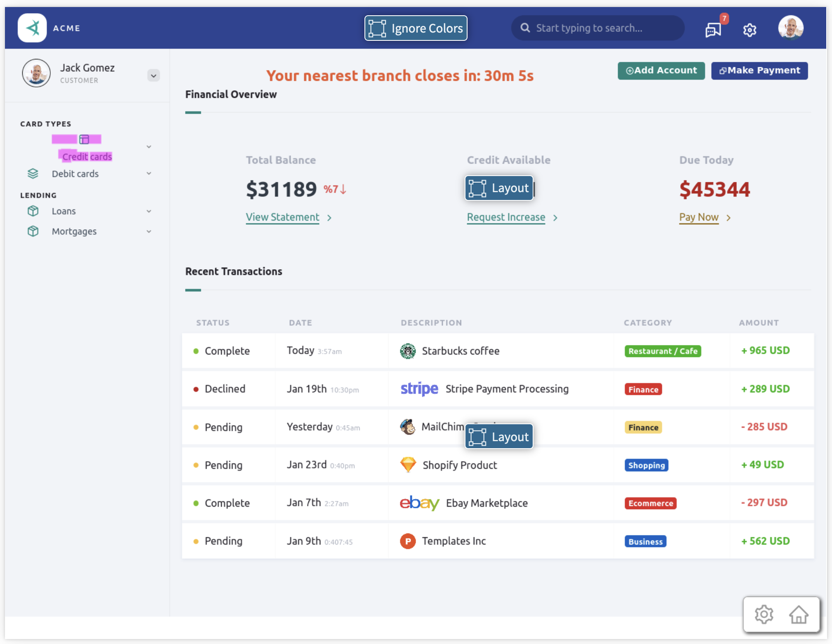Expand the Credit cards chevron

tap(149, 147)
